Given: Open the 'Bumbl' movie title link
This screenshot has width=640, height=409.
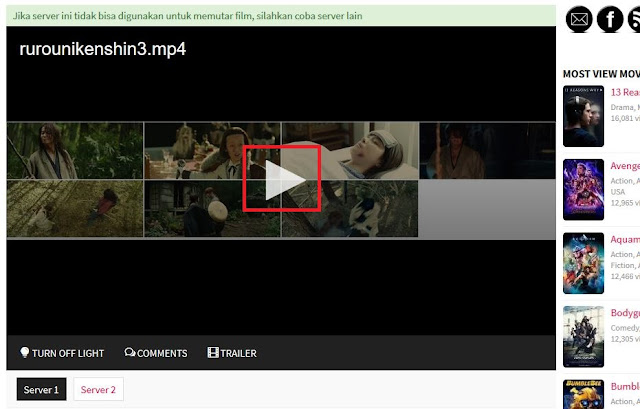Looking at the screenshot, I should (625, 386).
